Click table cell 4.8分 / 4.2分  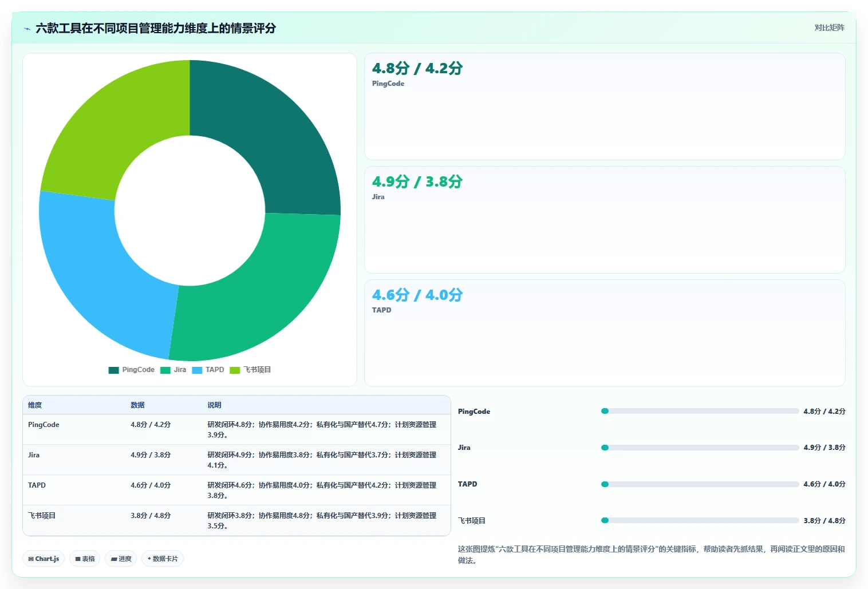[x=151, y=425]
